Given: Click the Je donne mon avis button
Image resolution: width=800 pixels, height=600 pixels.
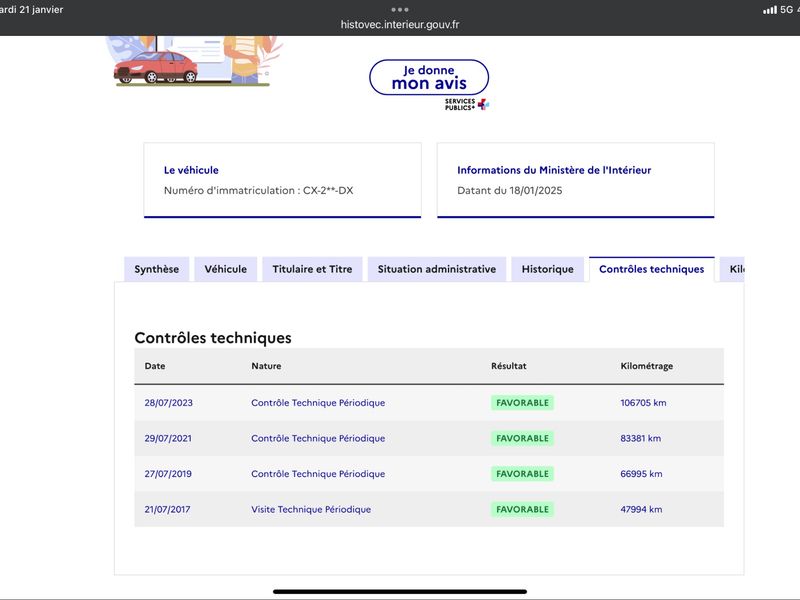Looking at the screenshot, I should click(x=429, y=77).
